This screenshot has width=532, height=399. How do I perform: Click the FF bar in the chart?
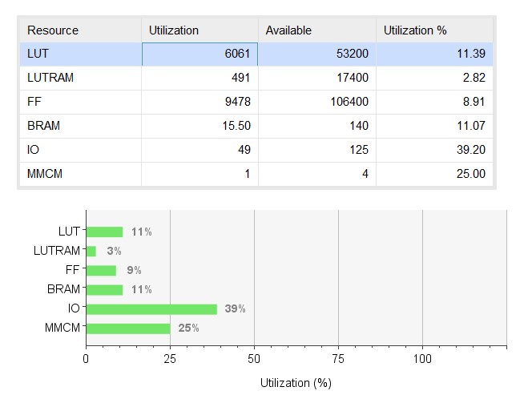click(101, 271)
